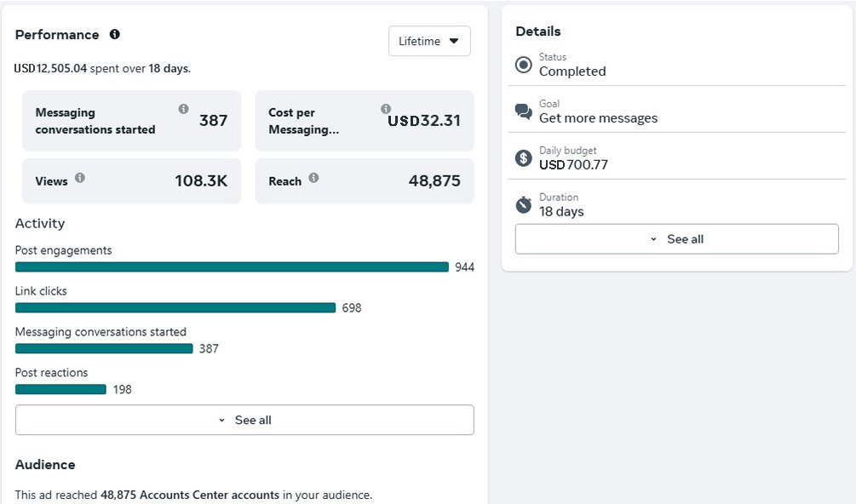Screen dimensions: 856x504
Task: Click the Post reactions bar
Action: 60,390
